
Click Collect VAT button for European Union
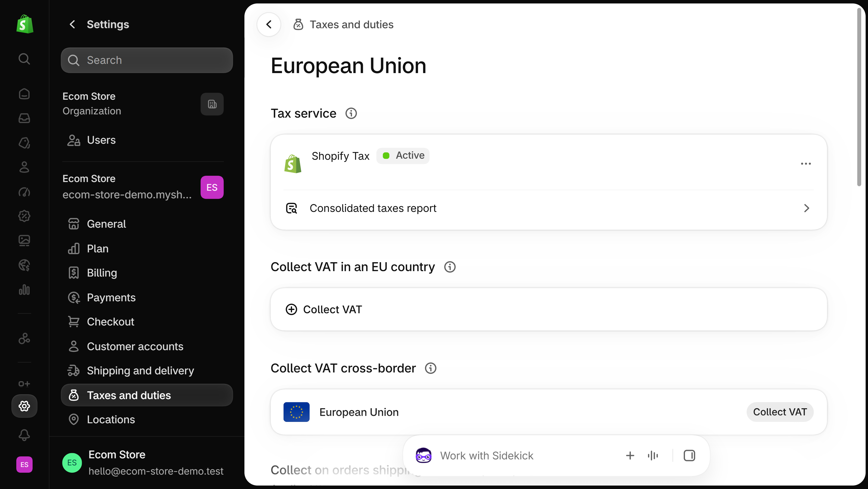click(x=780, y=412)
